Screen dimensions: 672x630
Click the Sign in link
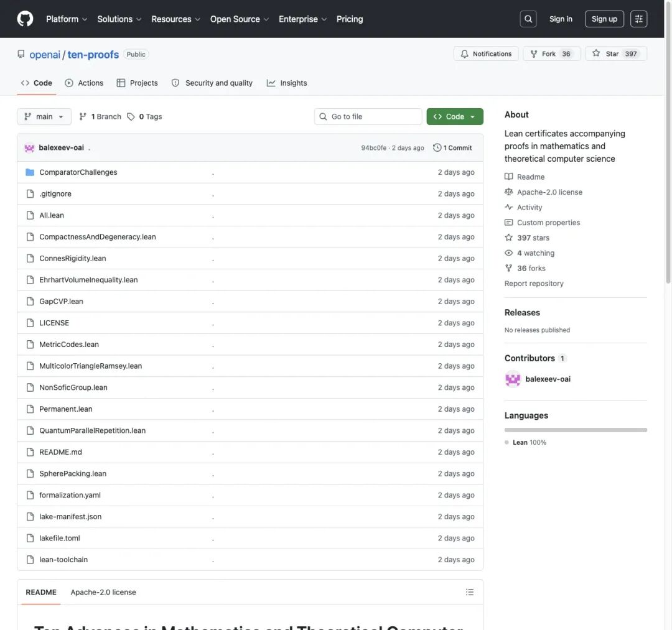tap(561, 19)
